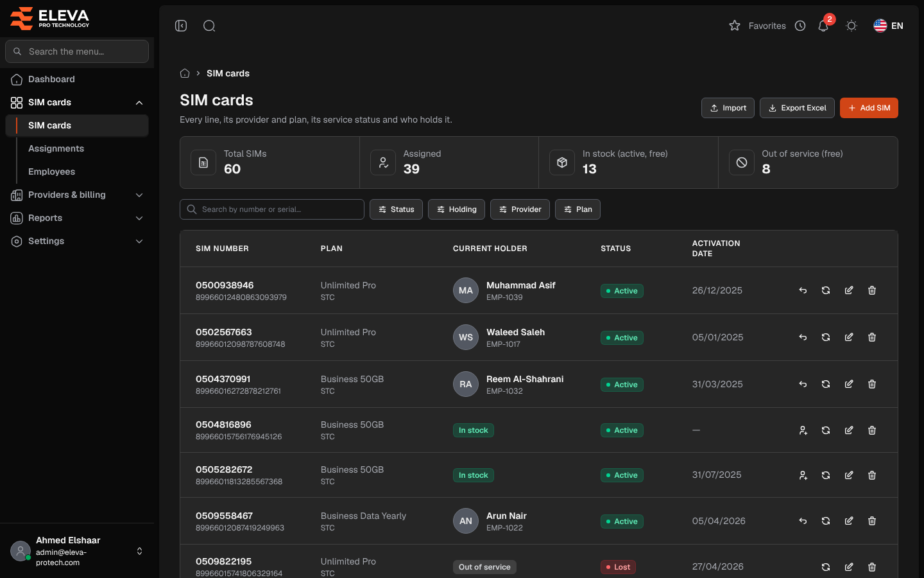Viewport: 924px width, 578px height.
Task: Open the Holding filter dropdown
Action: 456,209
